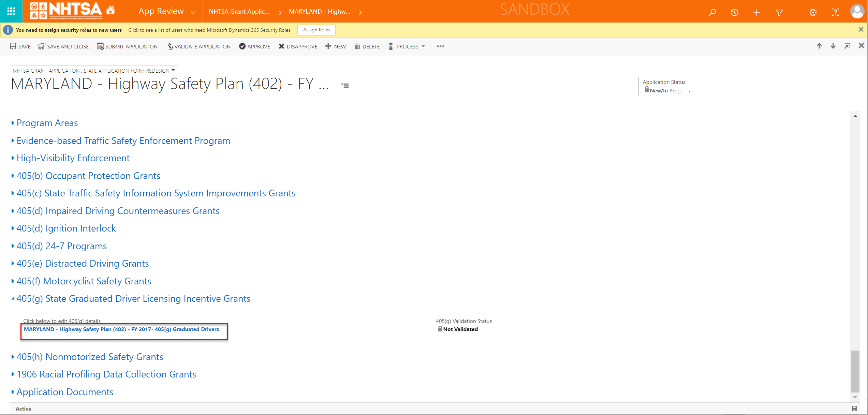Click the Assign Roles button
This screenshot has height=415, width=868.
click(316, 30)
